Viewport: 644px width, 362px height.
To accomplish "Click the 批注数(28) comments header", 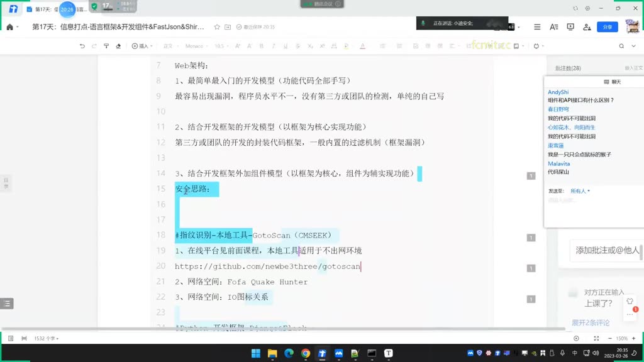I will 568,68.
